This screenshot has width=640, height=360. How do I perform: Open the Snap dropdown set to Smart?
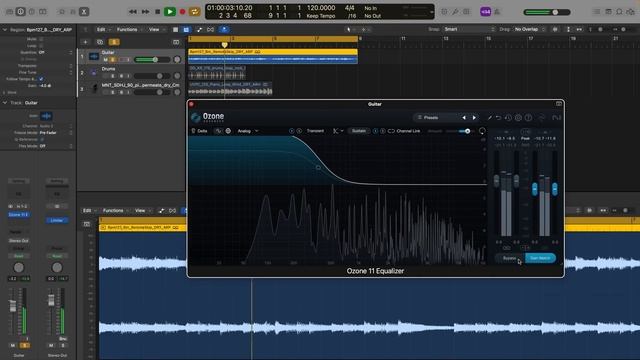(x=469, y=29)
